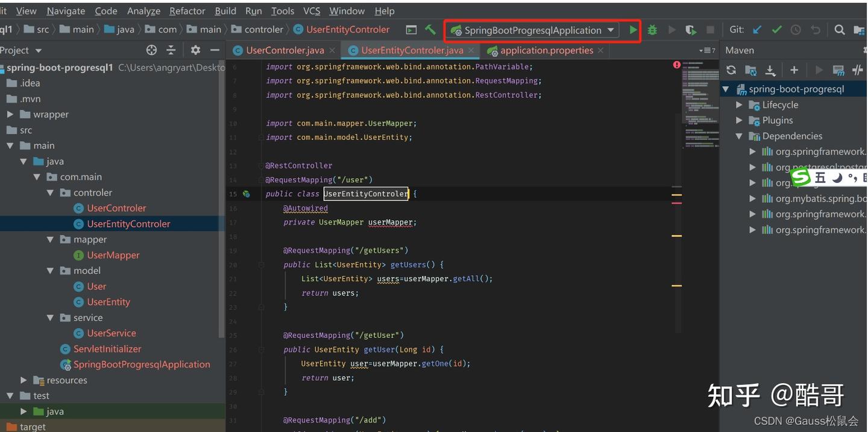
Task: Show Git history clock icon
Action: tap(796, 30)
